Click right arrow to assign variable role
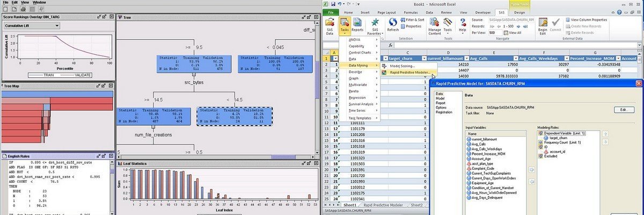This screenshot has width=644, height=215. click(x=531, y=170)
